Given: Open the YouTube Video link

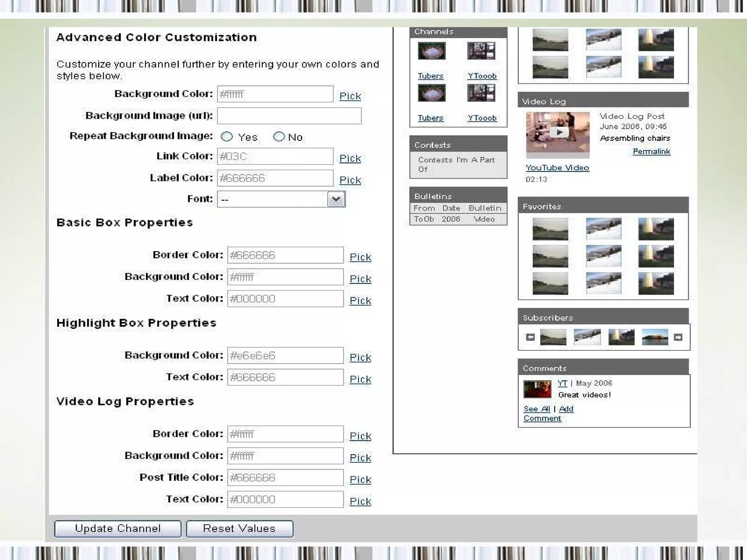Looking at the screenshot, I should 557,168.
